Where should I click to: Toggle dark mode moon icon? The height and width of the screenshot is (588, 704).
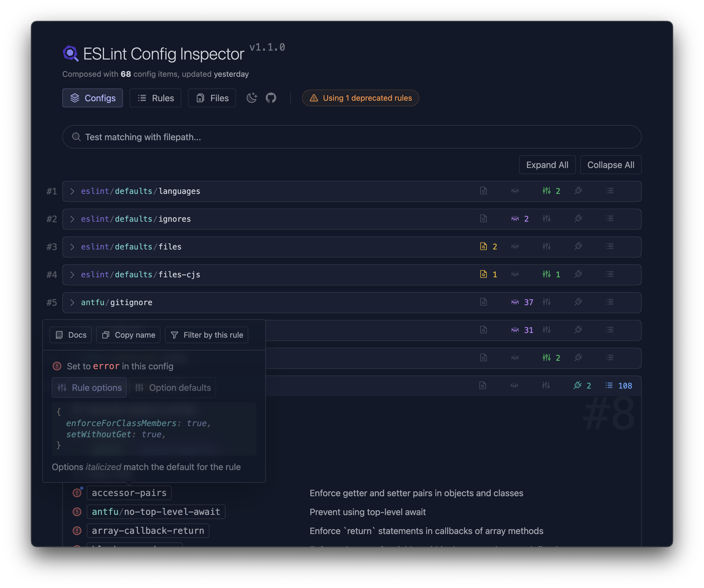tap(251, 98)
